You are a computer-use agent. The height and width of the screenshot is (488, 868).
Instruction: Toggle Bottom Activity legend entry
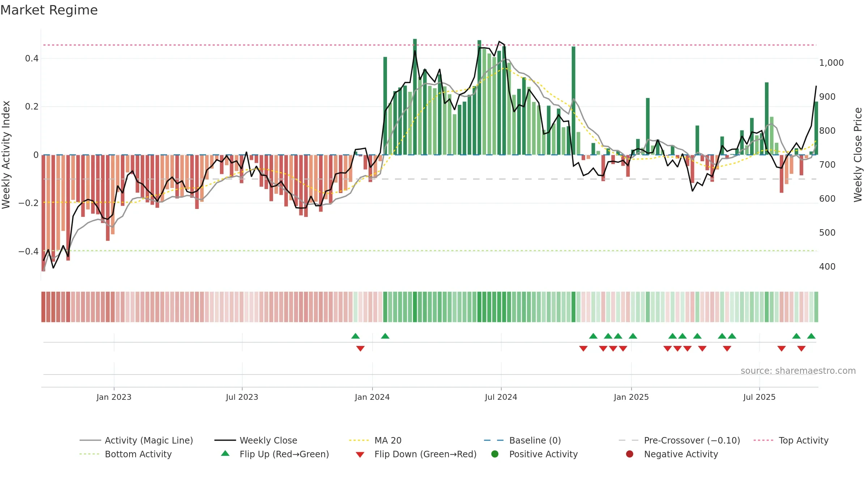(125, 454)
